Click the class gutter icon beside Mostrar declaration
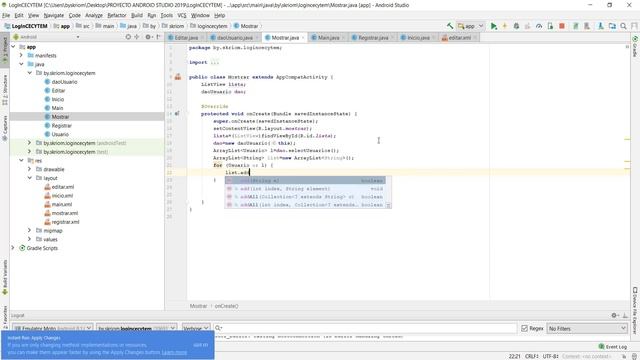Viewport: 640px width, 360px height. (178, 77)
